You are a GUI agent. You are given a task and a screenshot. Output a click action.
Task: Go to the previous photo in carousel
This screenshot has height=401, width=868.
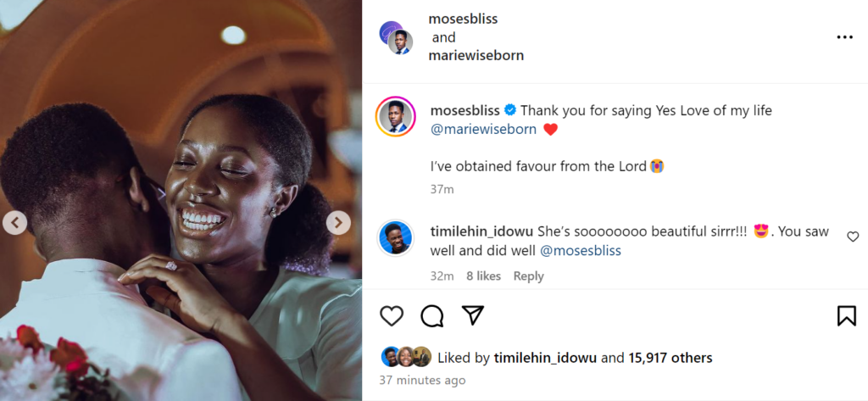[x=14, y=223]
